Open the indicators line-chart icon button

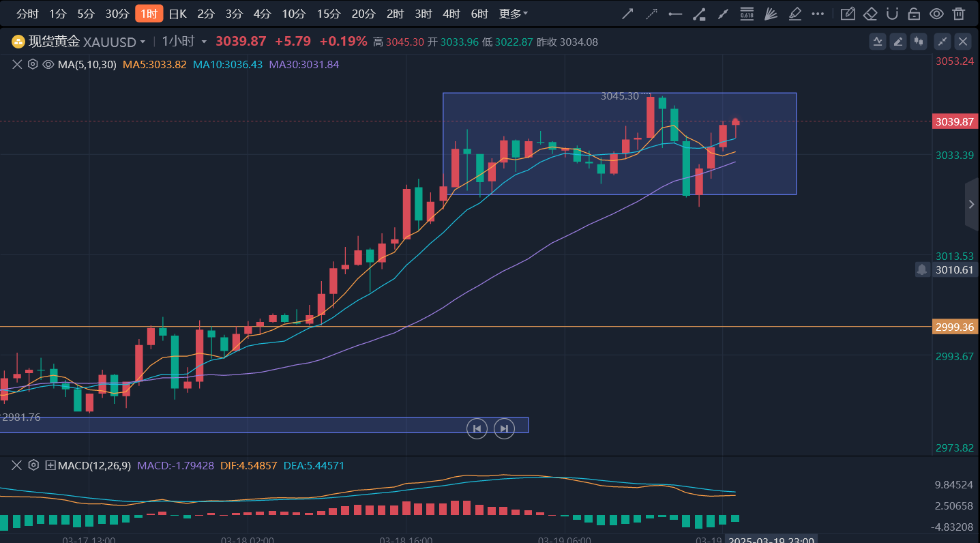click(878, 42)
